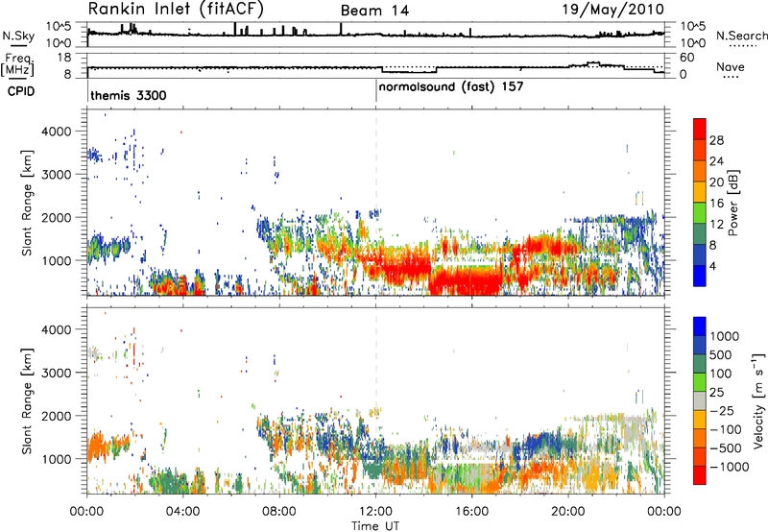Screen dimensions: 768x532
Task: Click the "04:00" time tick label
Action: pos(182,512)
